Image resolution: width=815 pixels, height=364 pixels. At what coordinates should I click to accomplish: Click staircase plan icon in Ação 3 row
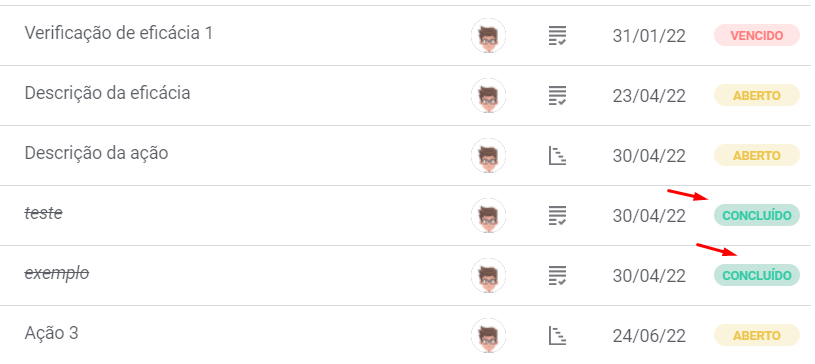(x=557, y=335)
